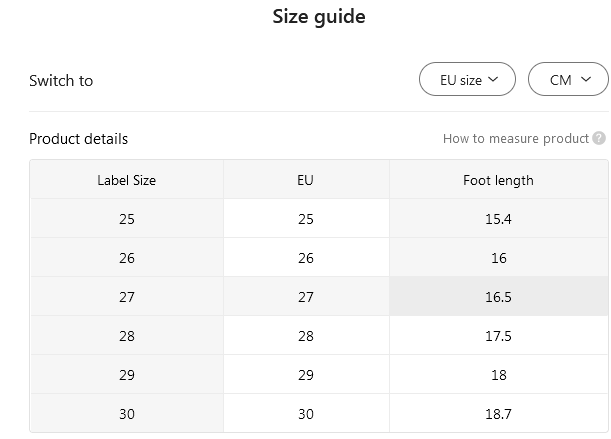The width and height of the screenshot is (611, 439).
Task: Click the How to measure product link
Action: tap(515, 139)
